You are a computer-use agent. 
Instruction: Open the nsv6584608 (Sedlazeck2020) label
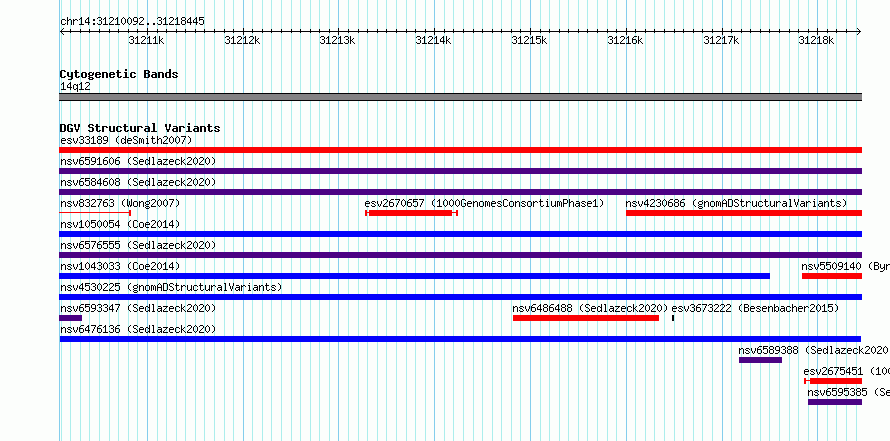(138, 182)
